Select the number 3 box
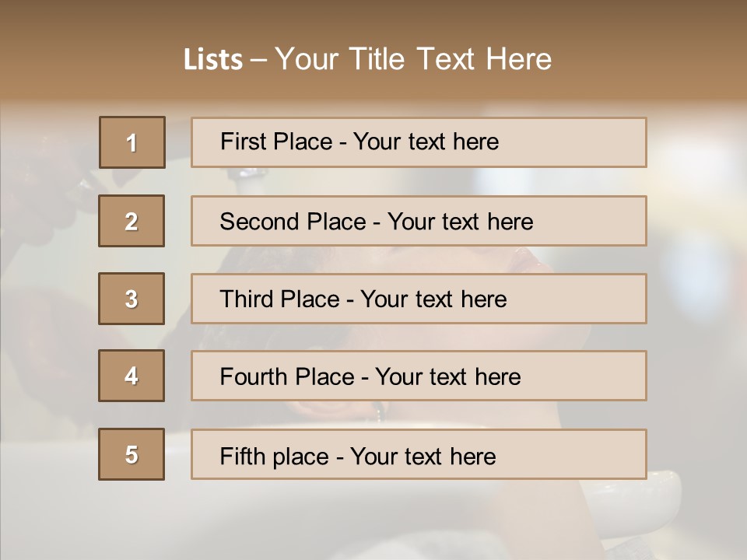Viewport: 747px width, 560px height. click(132, 299)
